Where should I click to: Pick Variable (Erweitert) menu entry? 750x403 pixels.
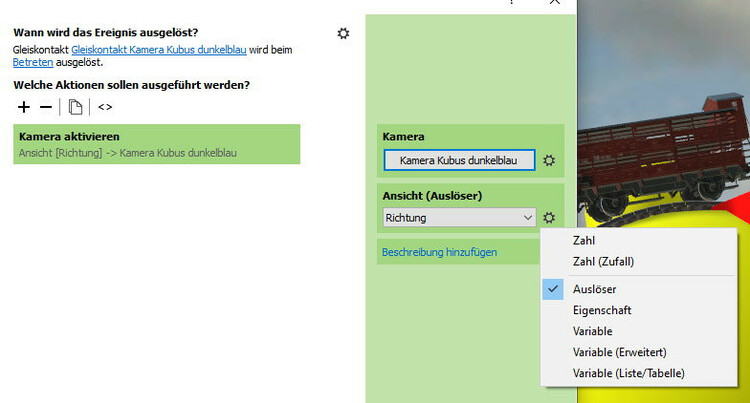click(619, 352)
